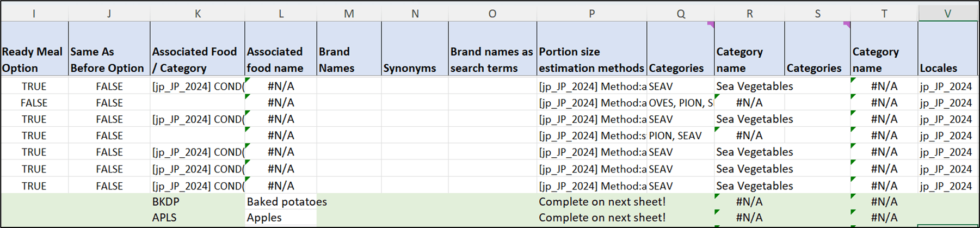Click the 'Category name' header in column T
The width and height of the screenshot is (980, 228).
coord(884,49)
